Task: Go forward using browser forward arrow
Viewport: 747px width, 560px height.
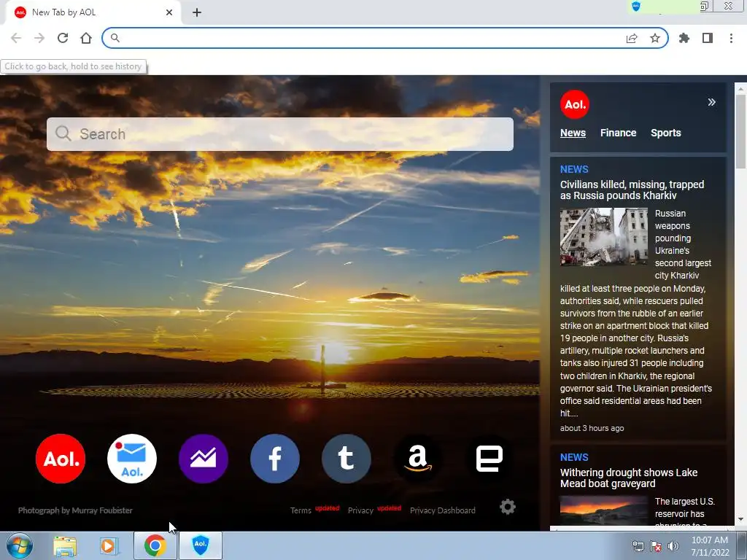Action: point(39,38)
